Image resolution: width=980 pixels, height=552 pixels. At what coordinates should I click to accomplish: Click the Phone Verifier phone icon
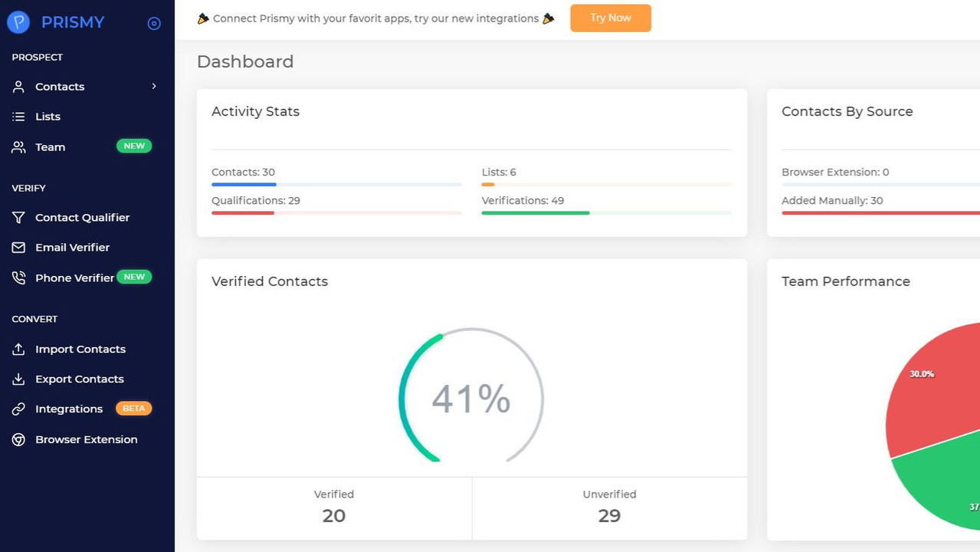click(x=18, y=278)
